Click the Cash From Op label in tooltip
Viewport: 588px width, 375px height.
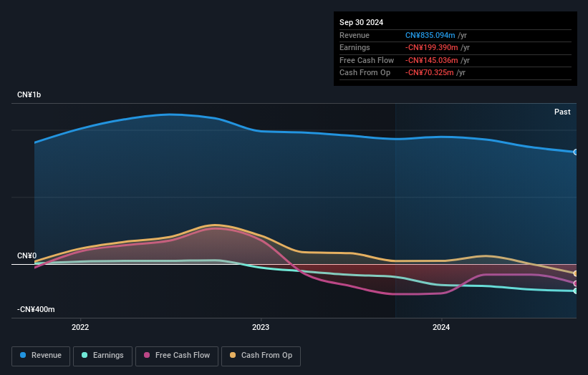[365, 73]
